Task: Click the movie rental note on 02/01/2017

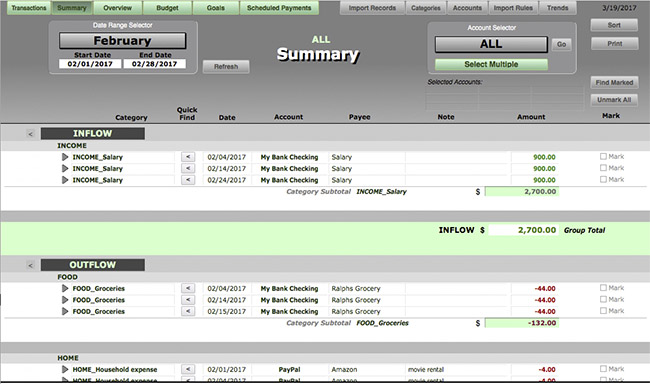Action: [x=426, y=369]
